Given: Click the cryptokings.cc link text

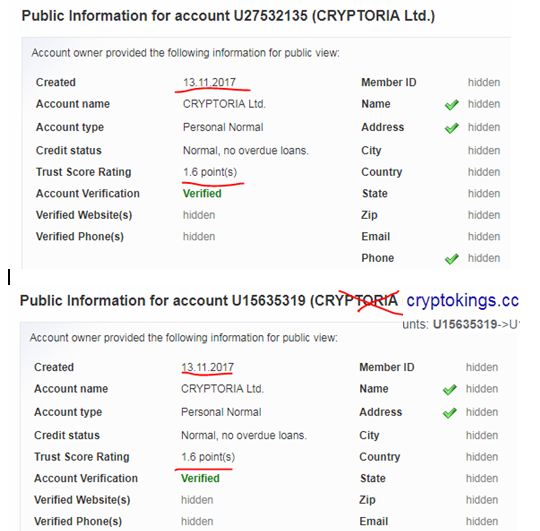Looking at the screenshot, I should [x=463, y=301].
